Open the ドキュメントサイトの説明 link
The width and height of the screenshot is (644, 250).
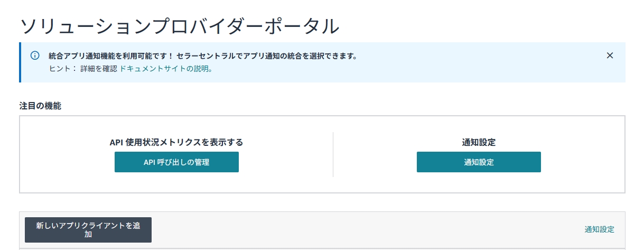[x=166, y=69]
